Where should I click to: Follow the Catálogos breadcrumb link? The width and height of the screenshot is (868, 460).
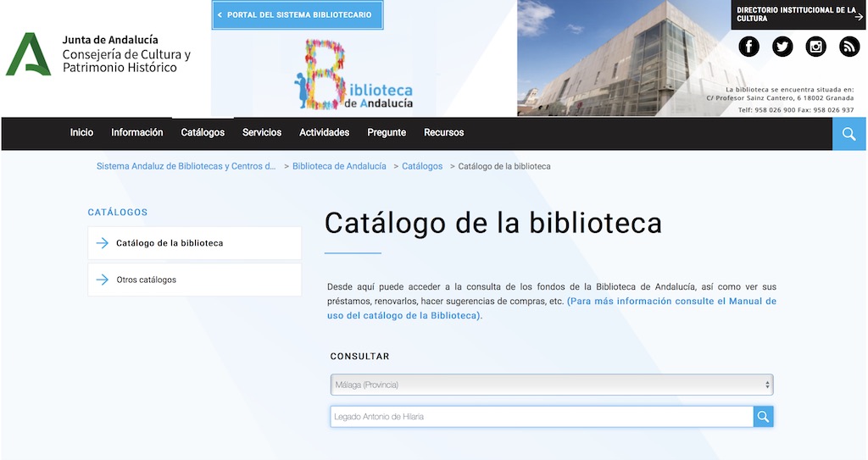point(422,166)
